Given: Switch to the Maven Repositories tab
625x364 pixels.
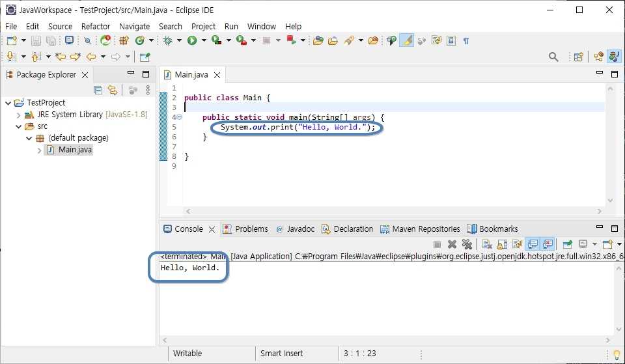Looking at the screenshot, I should pos(420,229).
